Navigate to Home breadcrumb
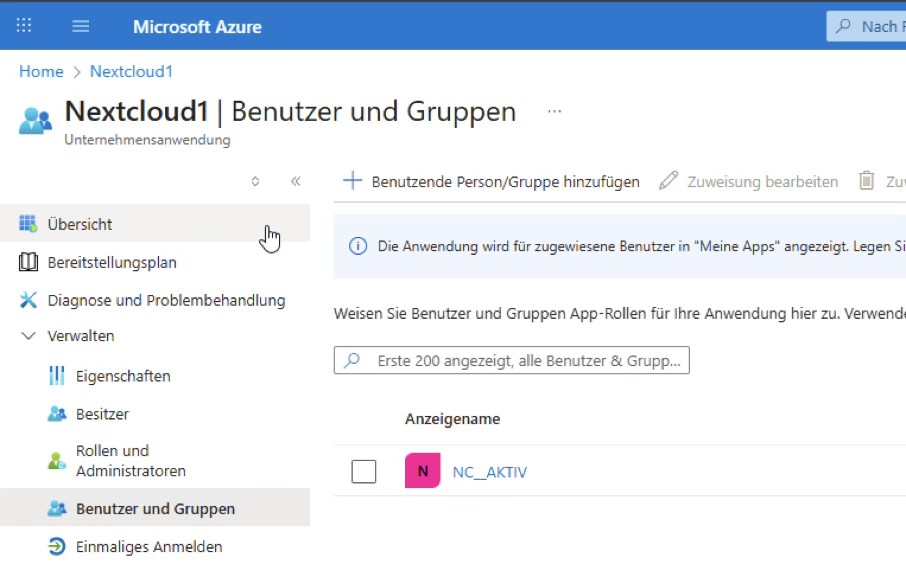Image resolution: width=906 pixels, height=564 pixels. [41, 72]
